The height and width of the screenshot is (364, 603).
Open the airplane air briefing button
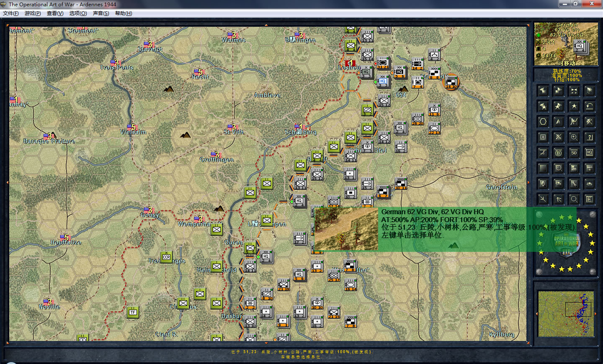click(590, 168)
